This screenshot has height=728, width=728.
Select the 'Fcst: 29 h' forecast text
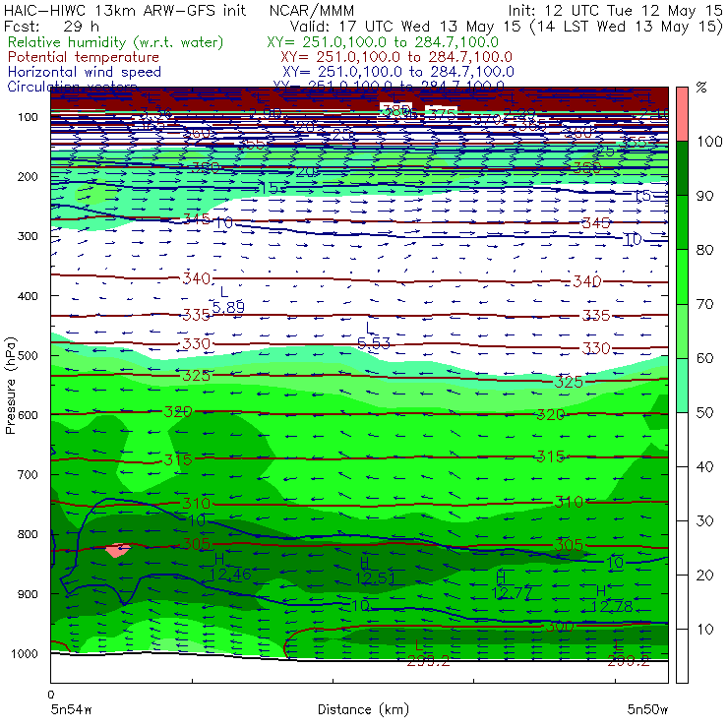point(51,26)
